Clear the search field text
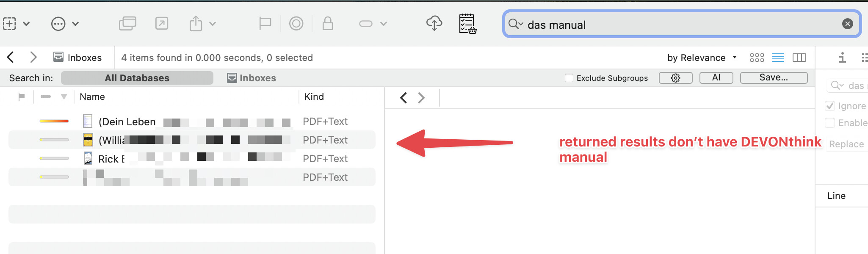Screen dimensions: 868x254 [847, 24]
